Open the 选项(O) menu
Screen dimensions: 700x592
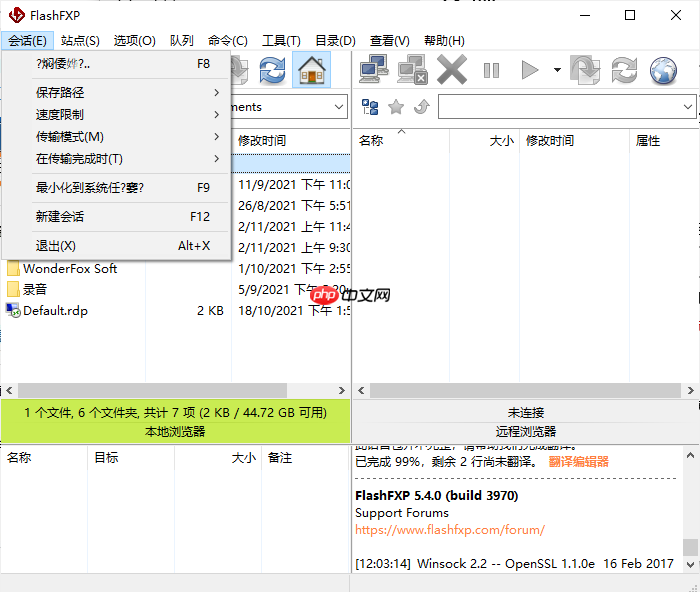pos(134,41)
